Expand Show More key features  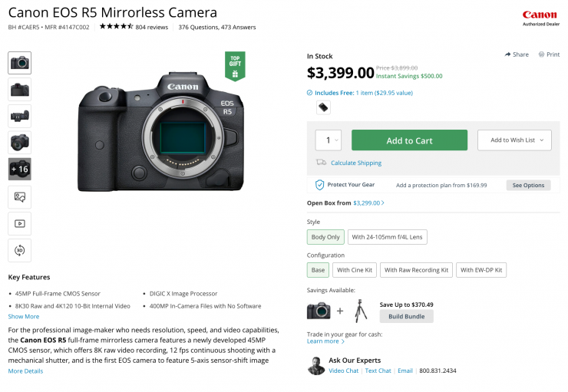[x=24, y=316]
